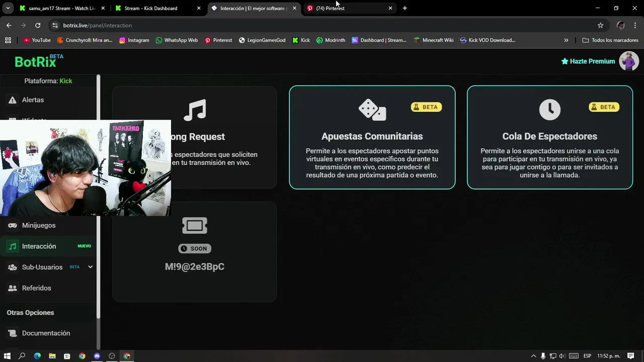644x362 pixels.
Task: Open the Windows Start menu
Action: point(7,356)
